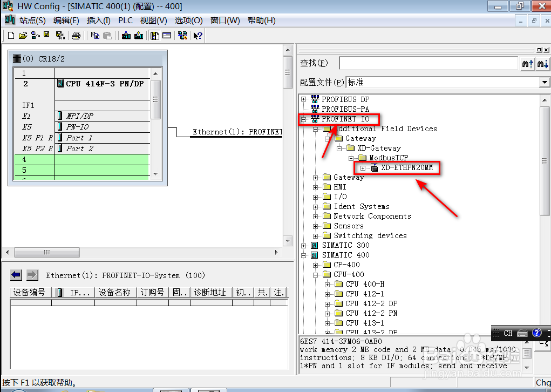The height and width of the screenshot is (392, 551).
Task: Open the 编辑(E) menu
Action: (66, 21)
